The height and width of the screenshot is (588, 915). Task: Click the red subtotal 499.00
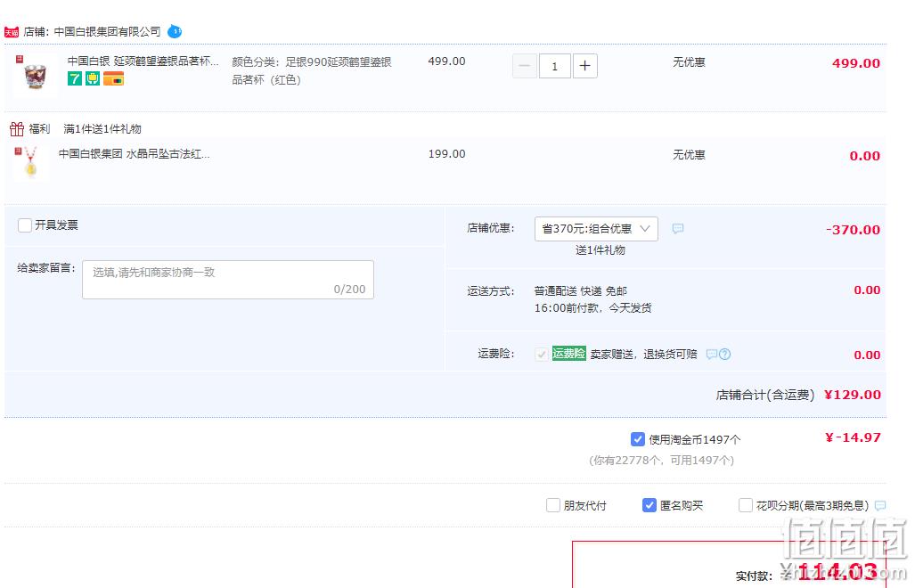(x=855, y=63)
